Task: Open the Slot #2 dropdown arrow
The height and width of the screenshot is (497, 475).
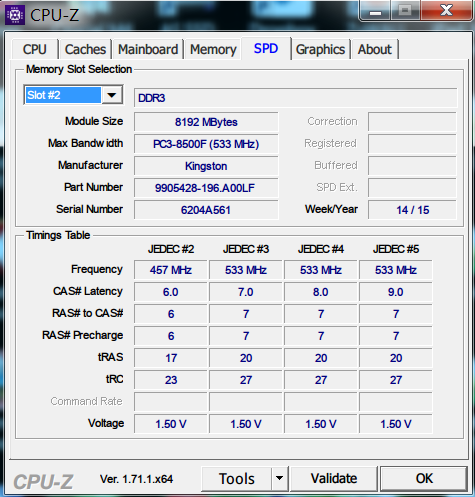Action: [112, 95]
